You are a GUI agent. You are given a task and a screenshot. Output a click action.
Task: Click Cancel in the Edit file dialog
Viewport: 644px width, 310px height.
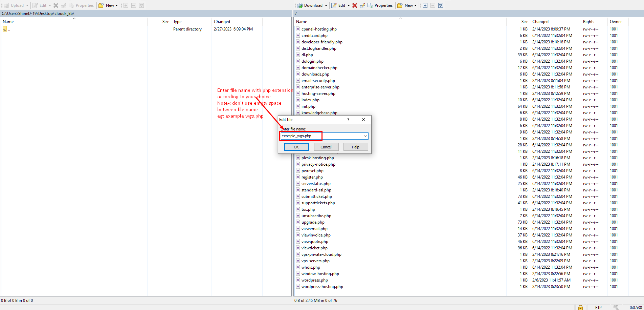[326, 147]
